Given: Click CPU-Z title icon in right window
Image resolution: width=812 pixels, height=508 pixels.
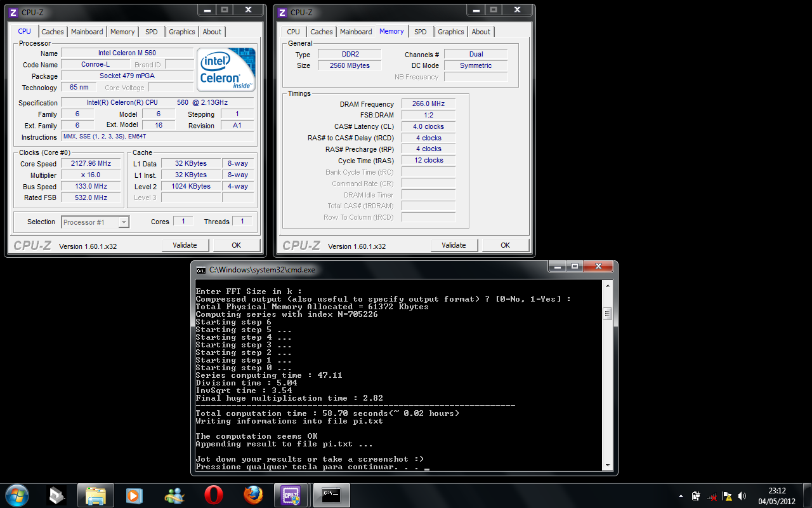Looking at the screenshot, I should pyautogui.click(x=283, y=12).
